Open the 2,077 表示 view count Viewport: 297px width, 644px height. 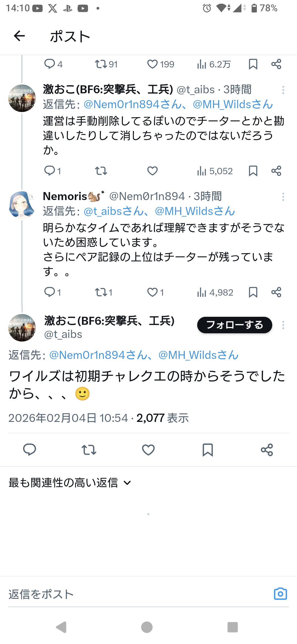click(163, 418)
